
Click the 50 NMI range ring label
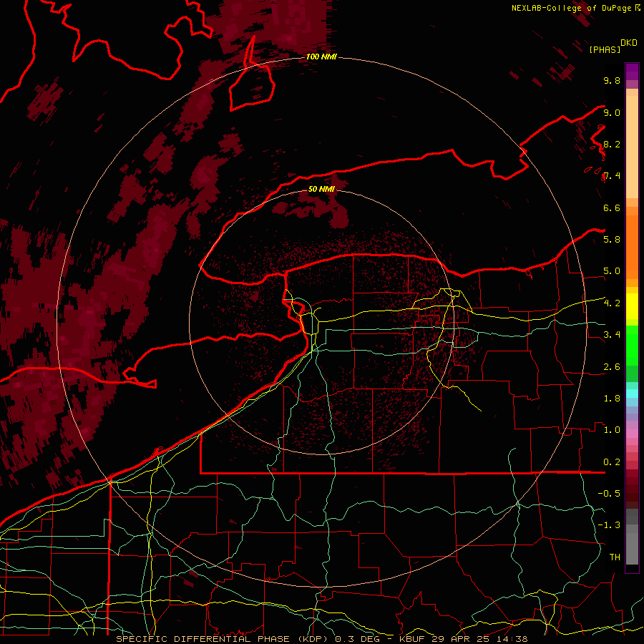click(321, 190)
